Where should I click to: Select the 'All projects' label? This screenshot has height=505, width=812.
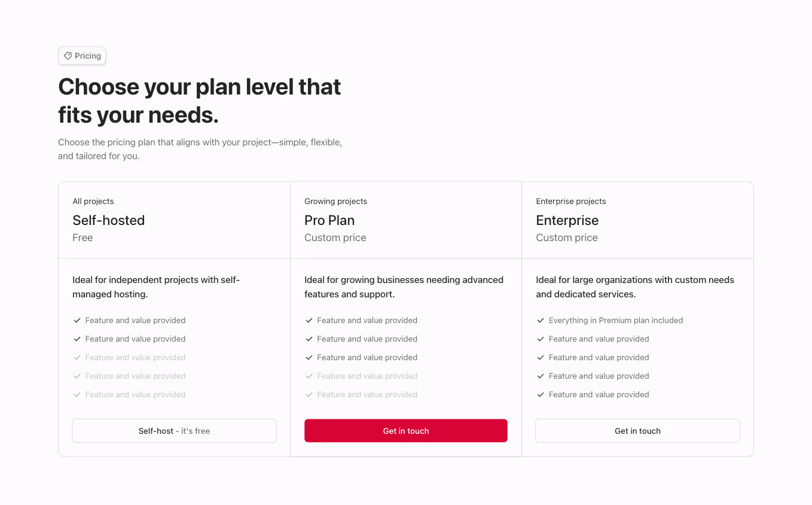tap(93, 201)
